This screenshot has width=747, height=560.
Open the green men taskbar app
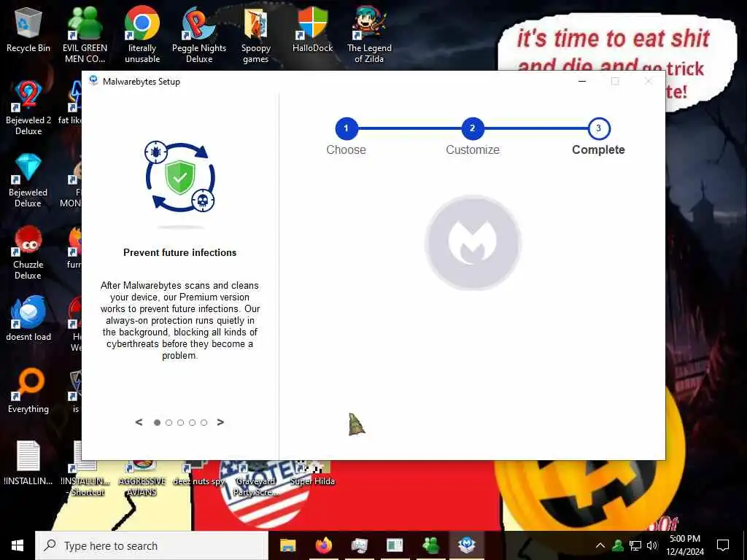[430, 545]
